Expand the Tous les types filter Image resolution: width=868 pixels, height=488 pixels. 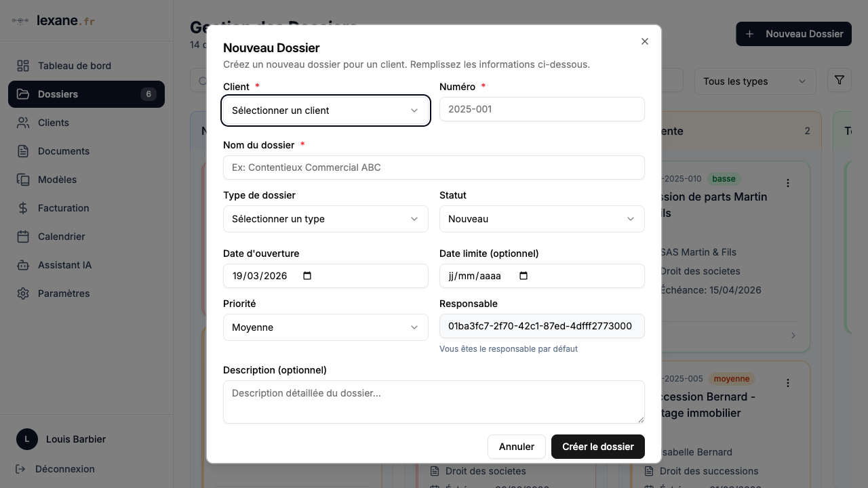pos(755,81)
